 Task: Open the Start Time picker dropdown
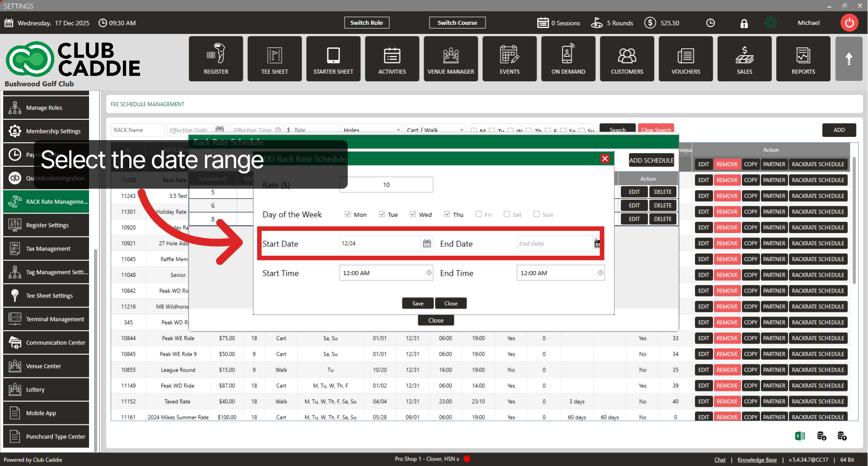click(429, 273)
